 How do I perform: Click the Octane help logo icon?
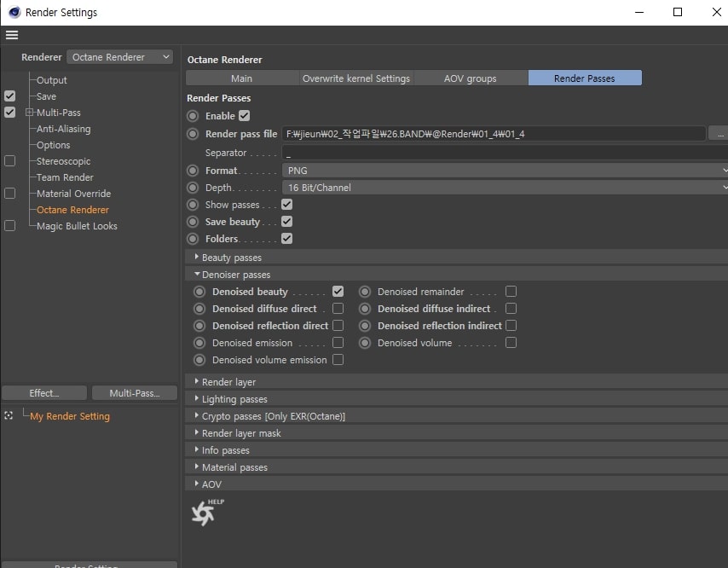207,513
